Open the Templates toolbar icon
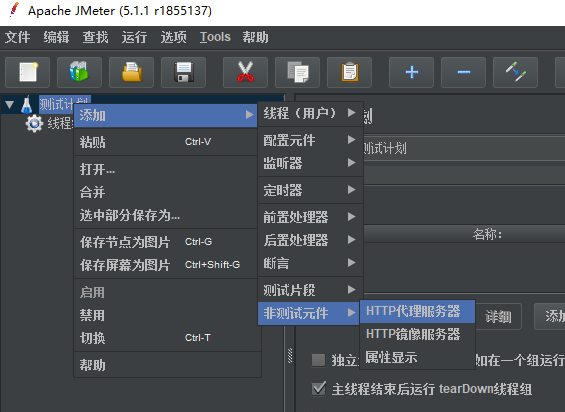The width and height of the screenshot is (565, 412). (79, 72)
